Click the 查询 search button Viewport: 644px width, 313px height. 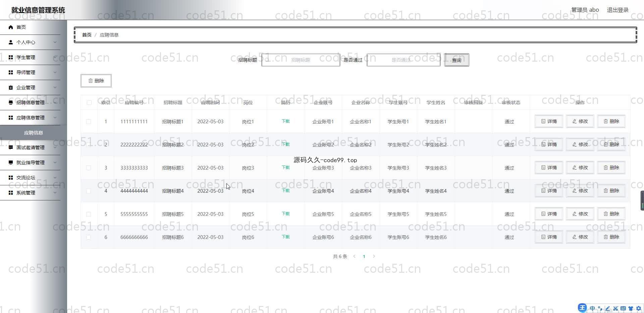click(457, 60)
